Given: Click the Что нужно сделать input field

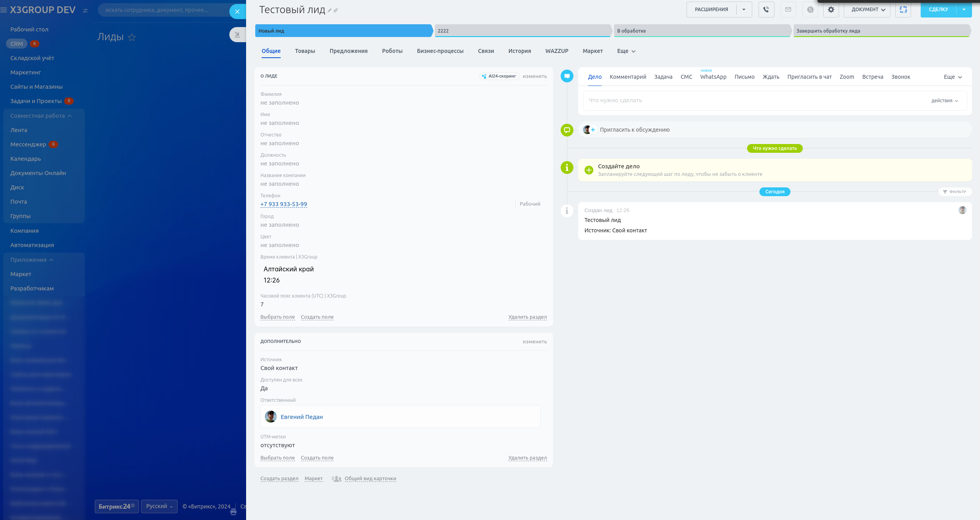Looking at the screenshot, I should pyautogui.click(x=749, y=101).
